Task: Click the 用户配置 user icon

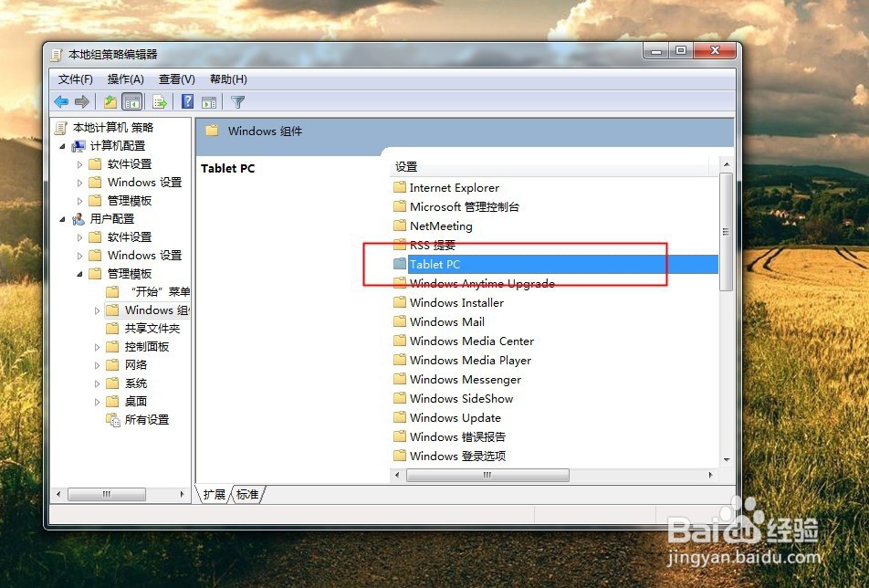Action: click(79, 219)
